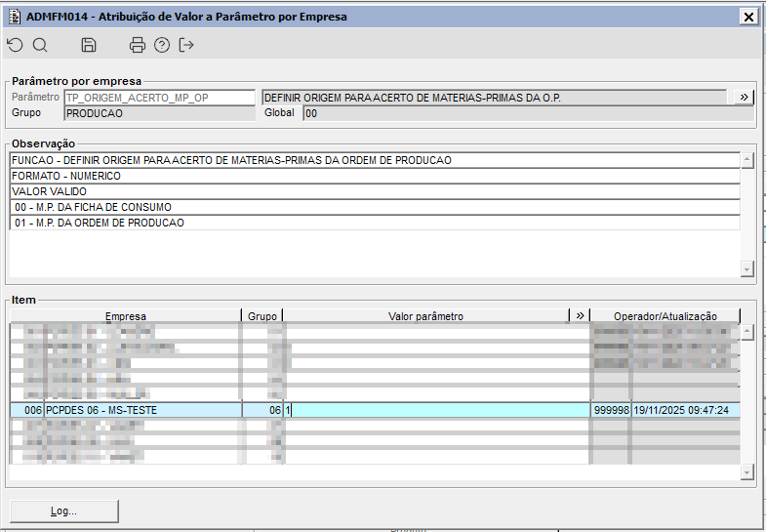Screen dimensions: 766x532
Task: Click company code 006 cell
Action: click(27, 410)
